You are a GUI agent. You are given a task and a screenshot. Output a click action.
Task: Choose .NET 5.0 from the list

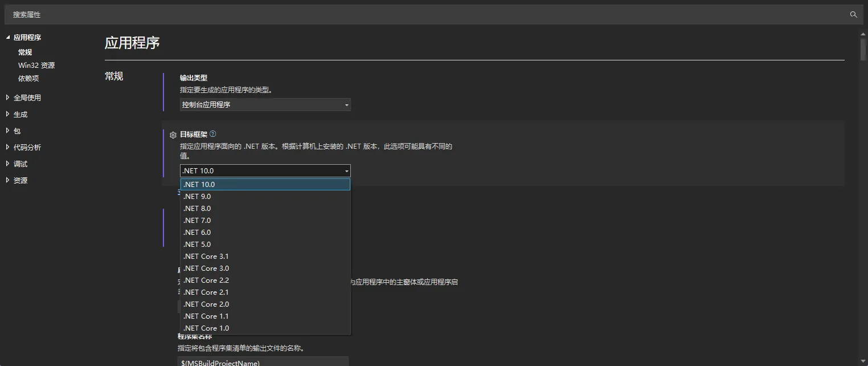click(x=265, y=244)
